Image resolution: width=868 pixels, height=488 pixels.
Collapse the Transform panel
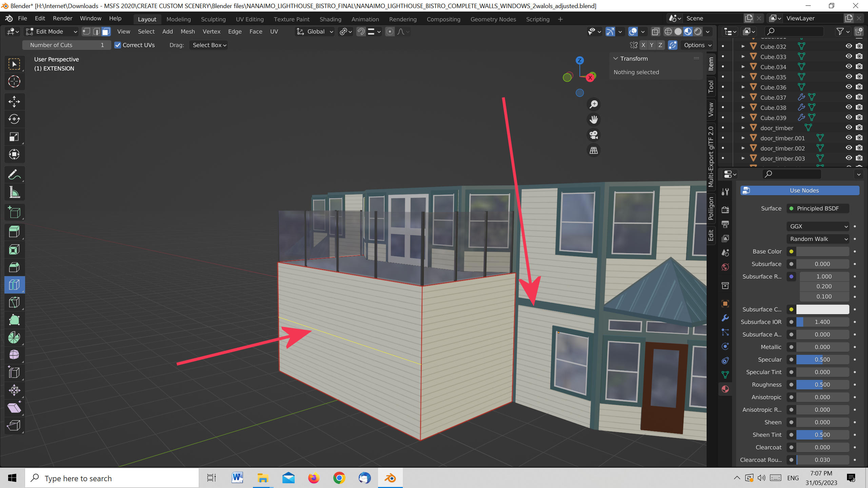pyautogui.click(x=615, y=59)
